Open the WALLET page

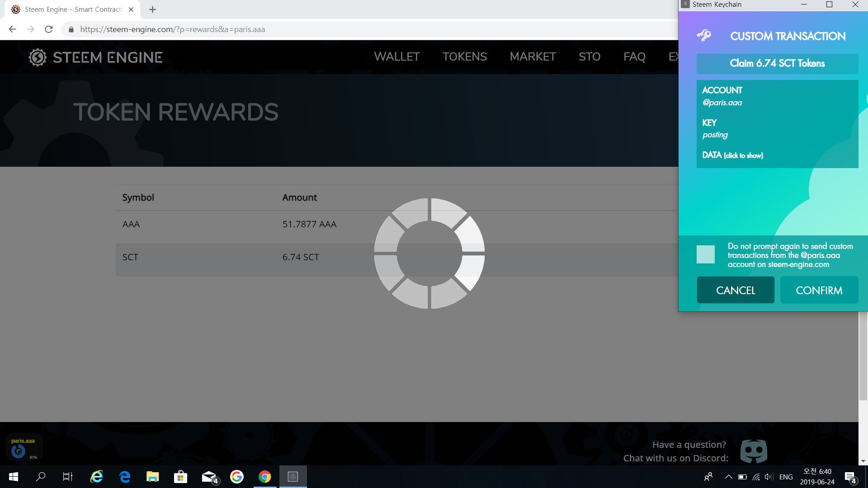click(396, 56)
